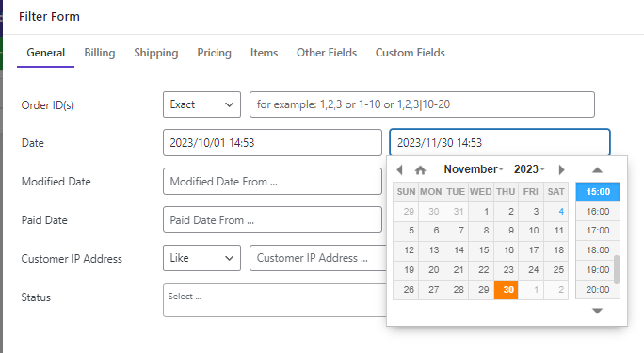Viewport: 644px width, 353px height.
Task: Select November 4 in the calendar
Action: click(556, 212)
